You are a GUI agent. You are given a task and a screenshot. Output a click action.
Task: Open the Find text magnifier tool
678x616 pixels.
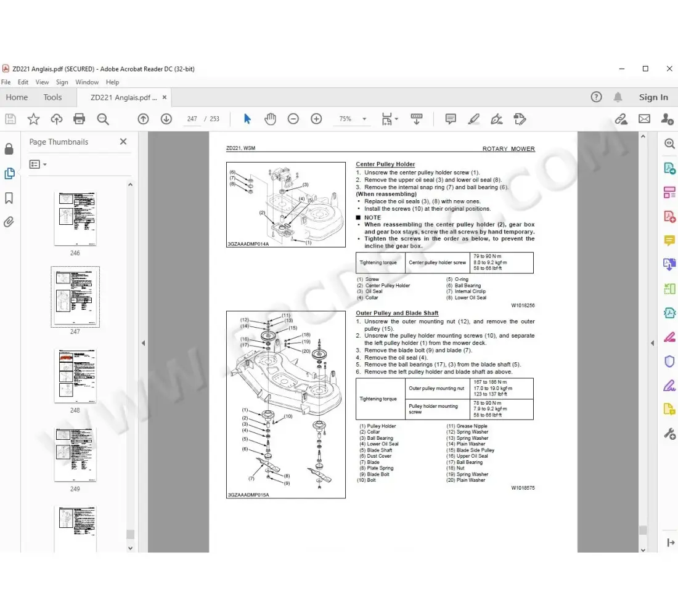[103, 119]
